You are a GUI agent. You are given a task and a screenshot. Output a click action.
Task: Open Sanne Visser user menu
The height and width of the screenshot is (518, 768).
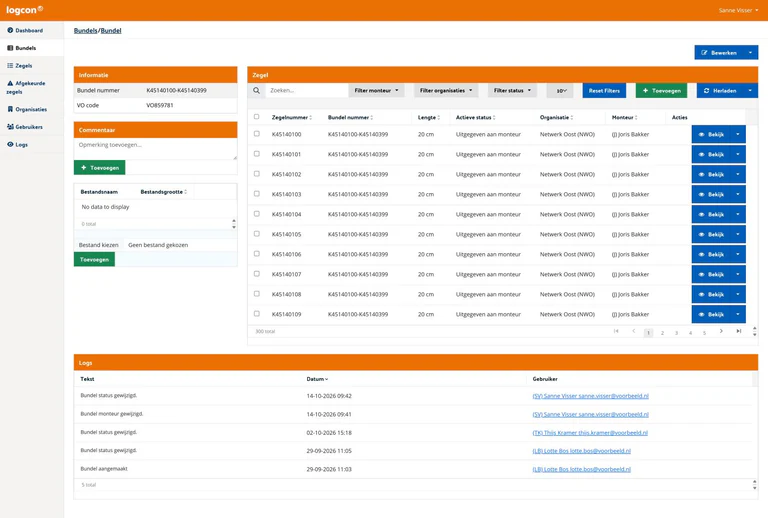[x=738, y=10]
